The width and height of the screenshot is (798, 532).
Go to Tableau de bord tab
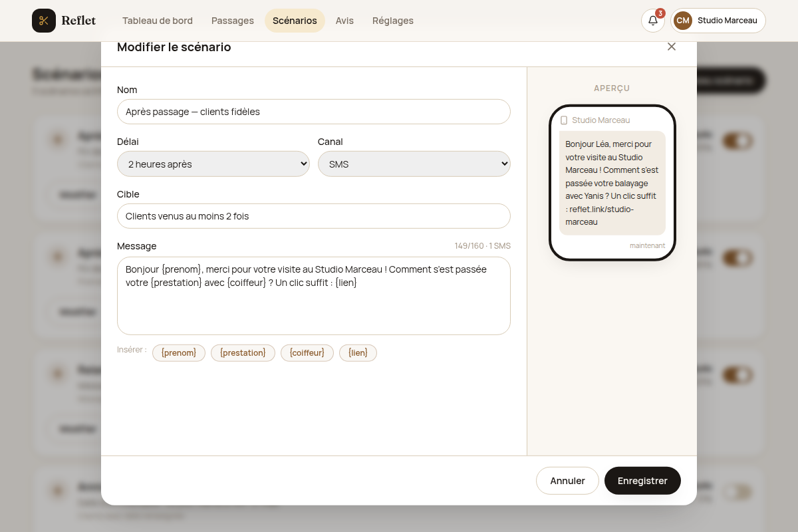click(158, 21)
